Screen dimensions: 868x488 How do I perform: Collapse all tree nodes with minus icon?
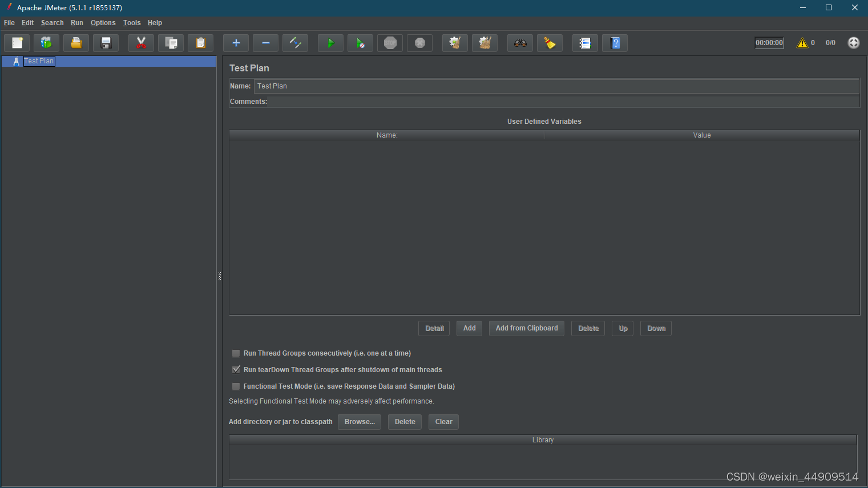pos(265,43)
